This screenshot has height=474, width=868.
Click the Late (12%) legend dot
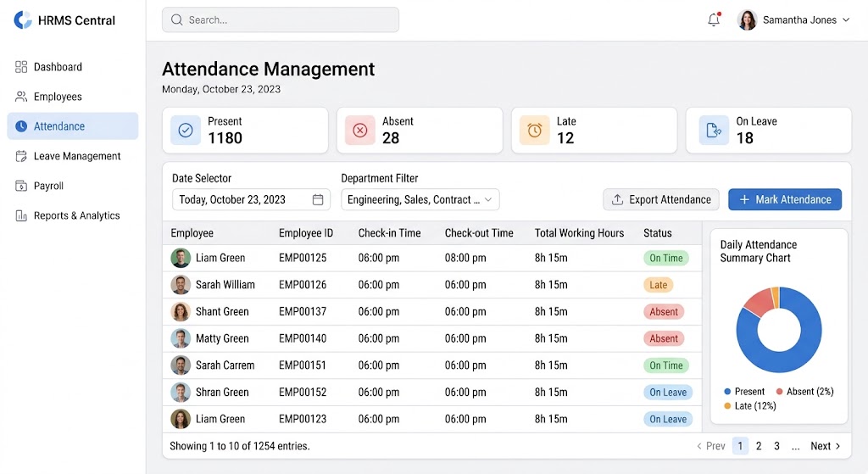coord(727,406)
